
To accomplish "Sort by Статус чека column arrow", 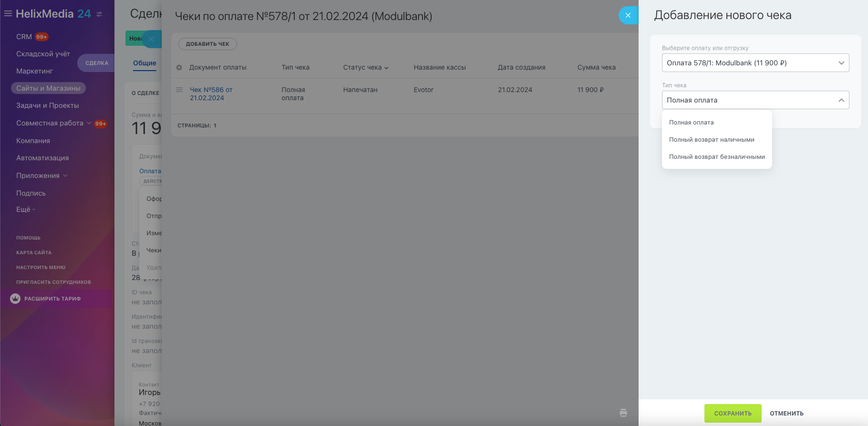I will pyautogui.click(x=387, y=68).
